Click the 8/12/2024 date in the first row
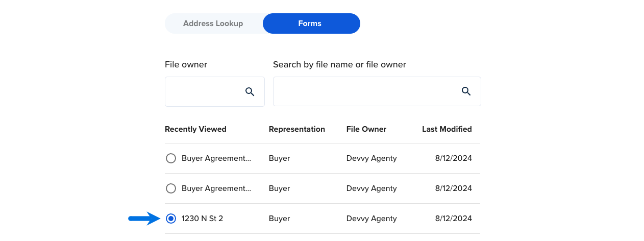The height and width of the screenshot is (241, 644). (454, 158)
